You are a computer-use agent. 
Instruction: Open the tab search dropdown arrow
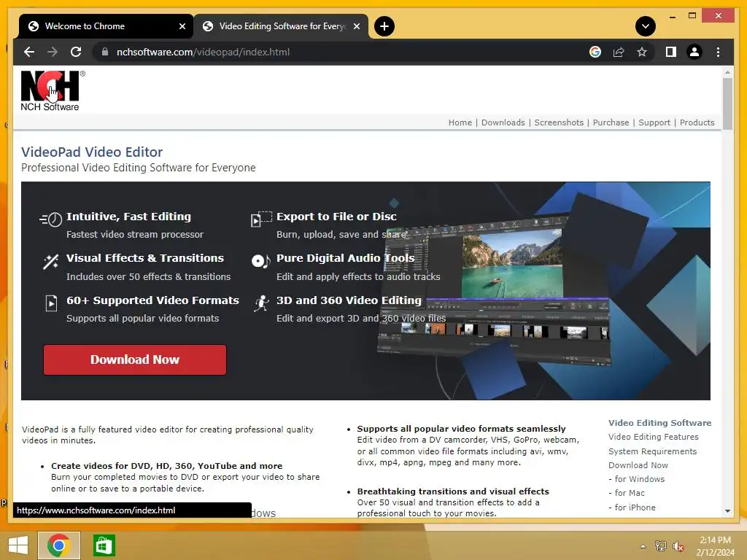pos(646,26)
